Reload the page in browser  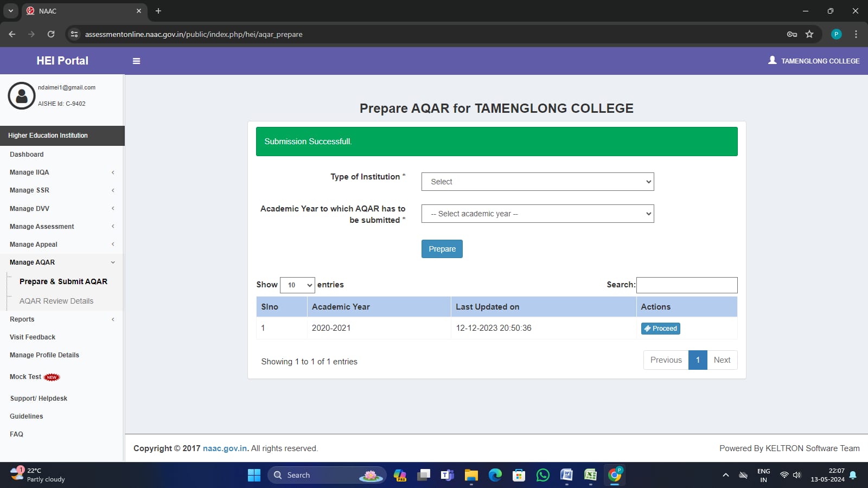click(51, 34)
